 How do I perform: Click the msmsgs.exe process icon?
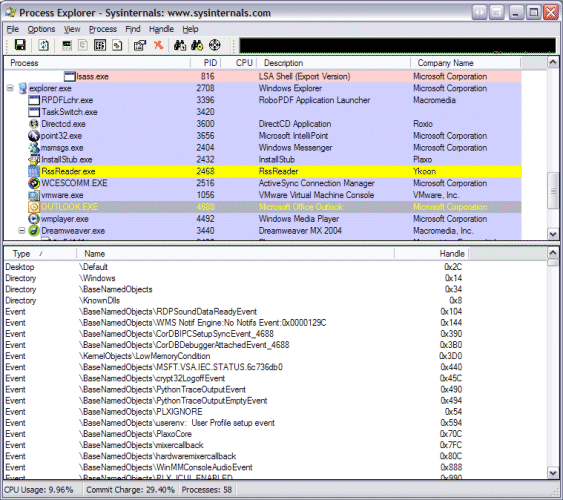pyautogui.click(x=34, y=148)
